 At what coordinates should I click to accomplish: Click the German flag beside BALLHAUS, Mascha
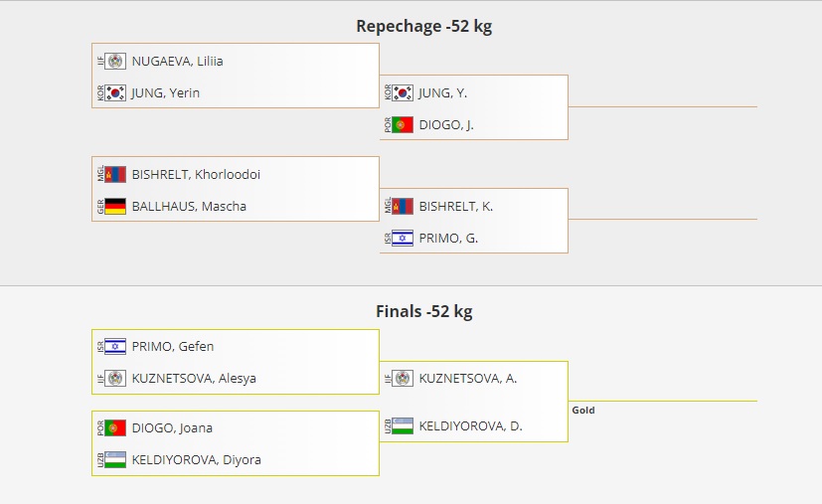pyautogui.click(x=115, y=207)
